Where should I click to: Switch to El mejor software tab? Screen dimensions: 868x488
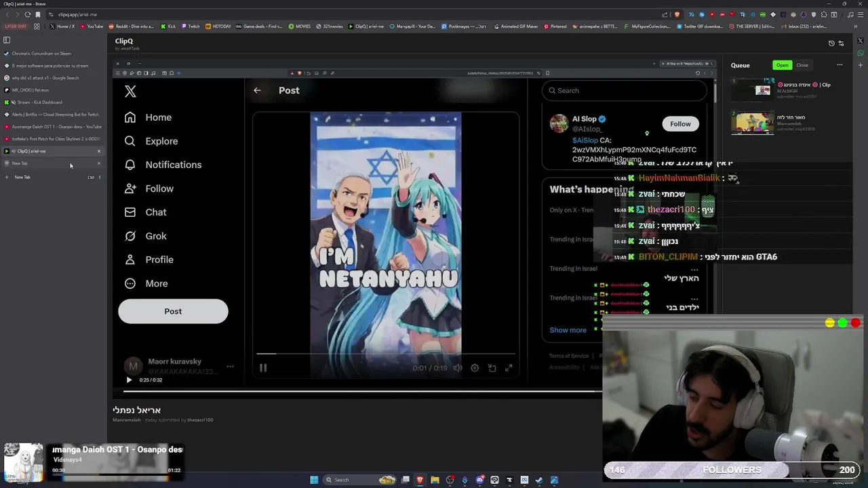pos(52,66)
